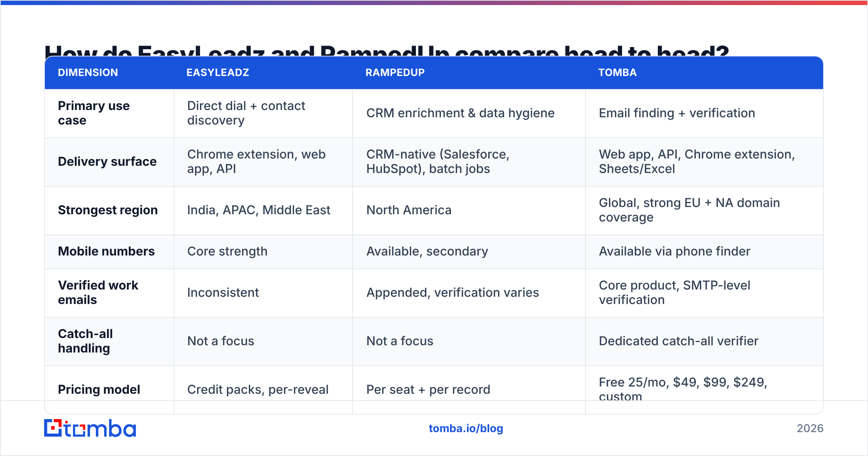868x456 pixels.
Task: Click "Not a focus" in the RampedUp column
Action: coord(400,341)
